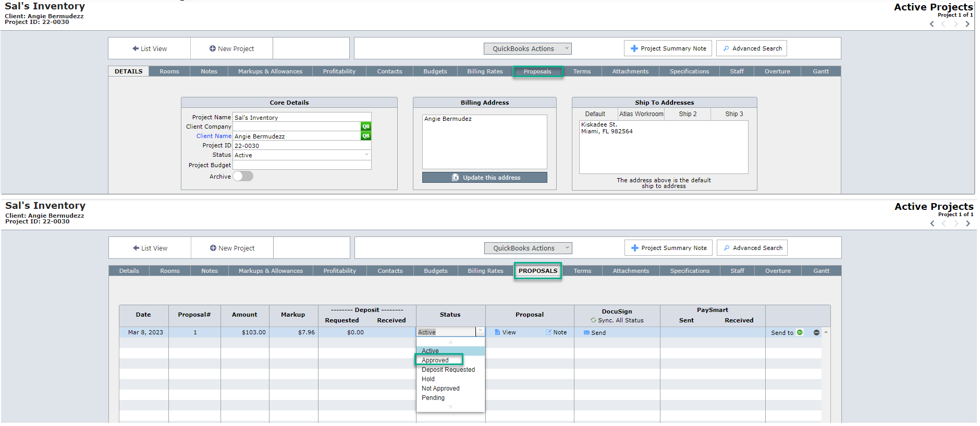Choose Hold in the status list

[x=428, y=379]
